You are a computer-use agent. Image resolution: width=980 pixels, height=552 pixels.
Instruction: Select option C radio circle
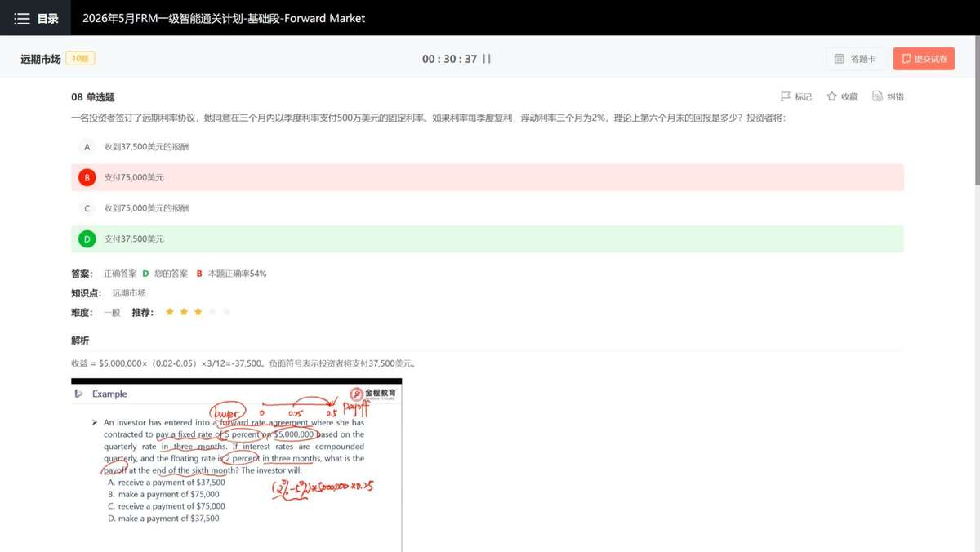[87, 208]
